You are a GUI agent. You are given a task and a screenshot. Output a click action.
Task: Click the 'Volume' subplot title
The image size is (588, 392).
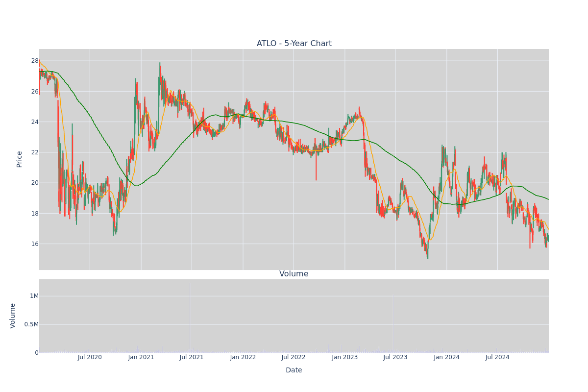[294, 274]
